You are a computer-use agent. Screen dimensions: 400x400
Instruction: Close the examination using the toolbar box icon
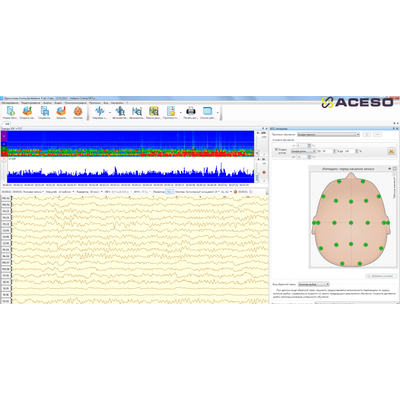[x=61, y=111]
